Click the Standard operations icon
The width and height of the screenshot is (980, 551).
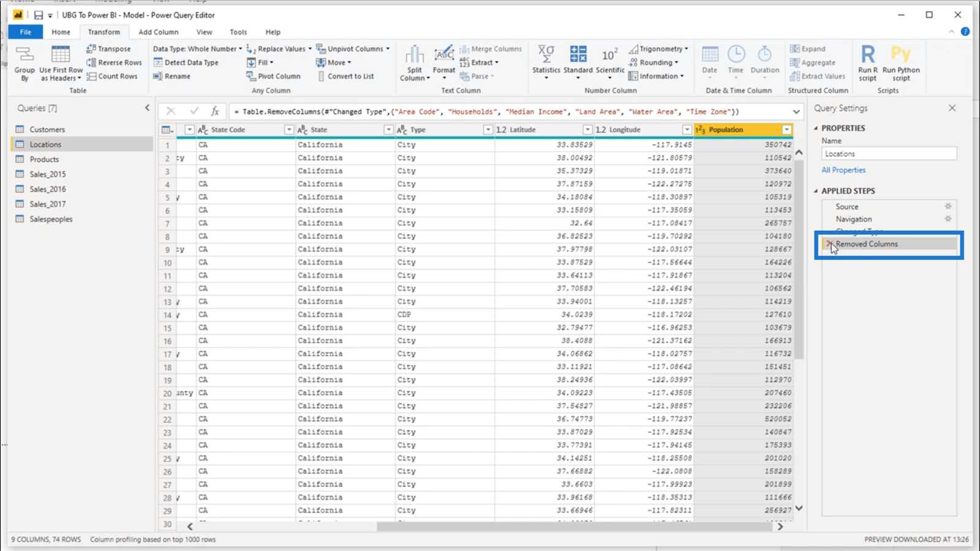tap(578, 54)
